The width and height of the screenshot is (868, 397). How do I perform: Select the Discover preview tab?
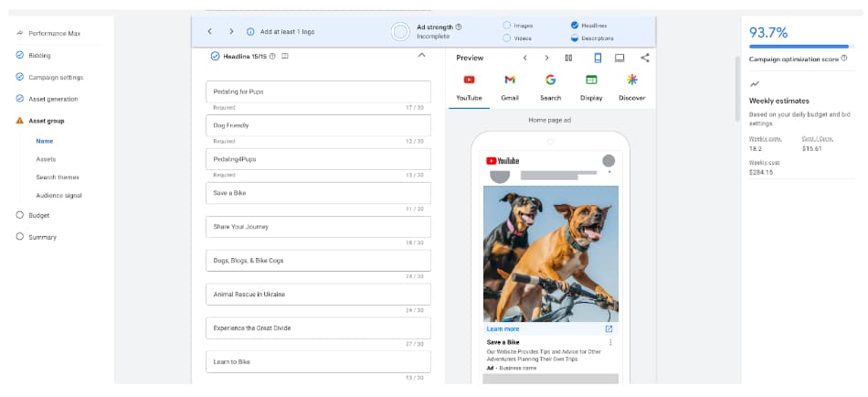coord(632,89)
